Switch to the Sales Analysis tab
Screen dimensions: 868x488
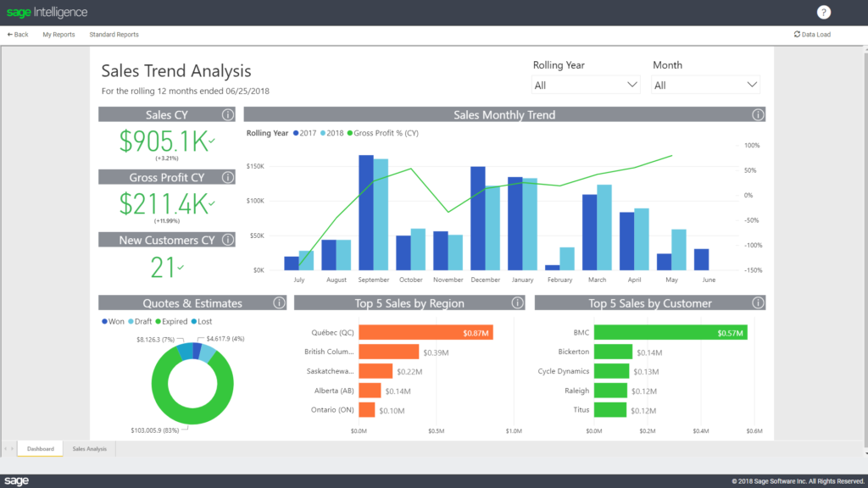89,448
